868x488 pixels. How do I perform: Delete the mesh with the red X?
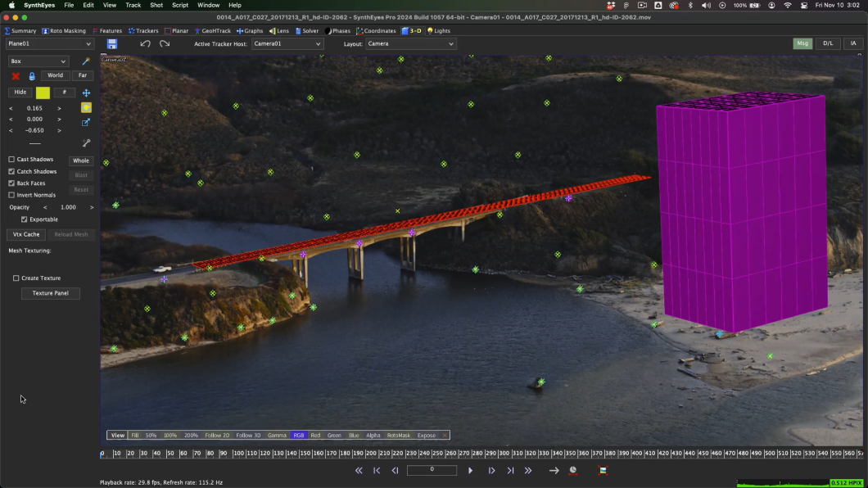[16, 76]
